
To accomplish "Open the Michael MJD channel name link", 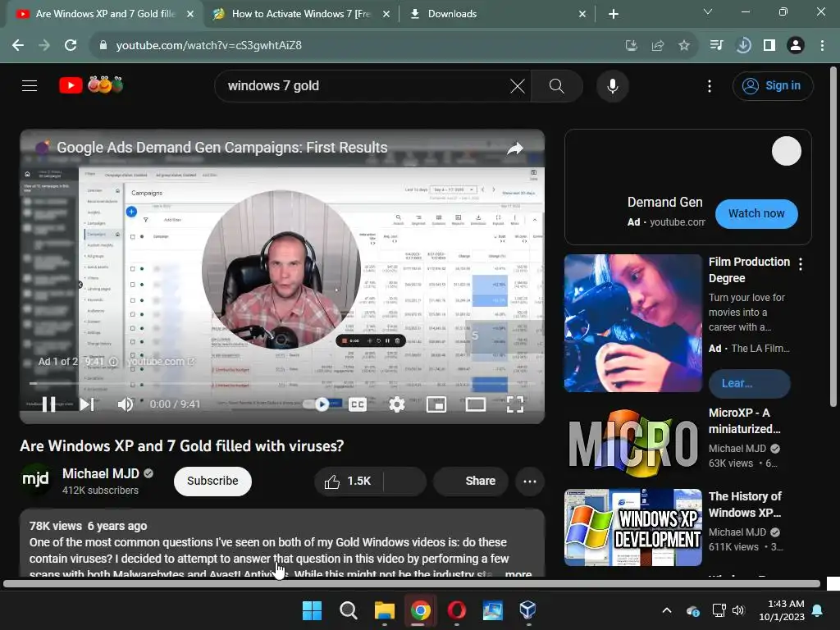I will pyautogui.click(x=101, y=473).
